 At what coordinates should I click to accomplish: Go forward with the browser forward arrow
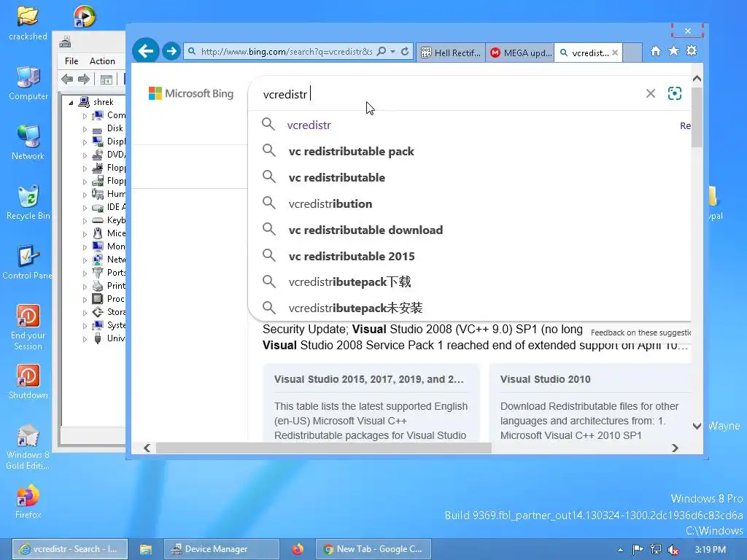171,51
